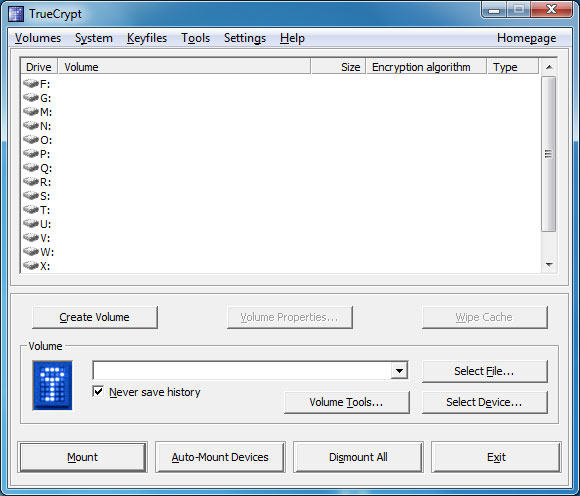Click the drive list scrollbar thumb
The image size is (580, 496).
(x=549, y=154)
